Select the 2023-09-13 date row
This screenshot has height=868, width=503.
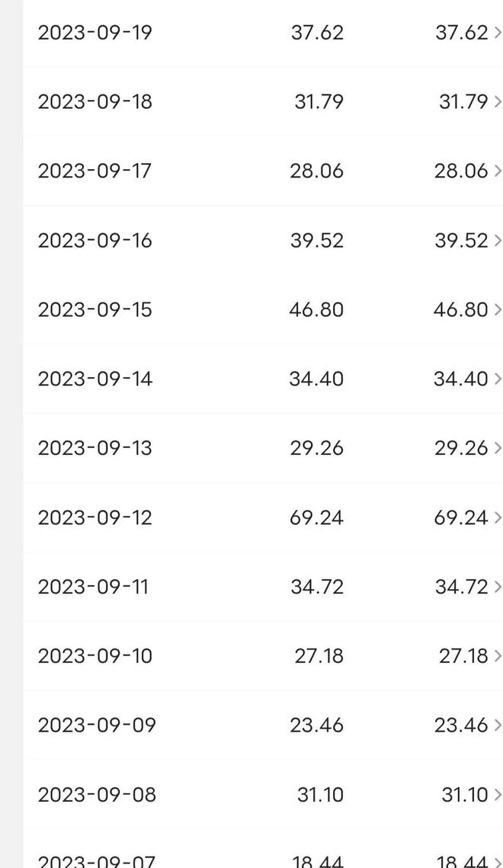(263, 448)
